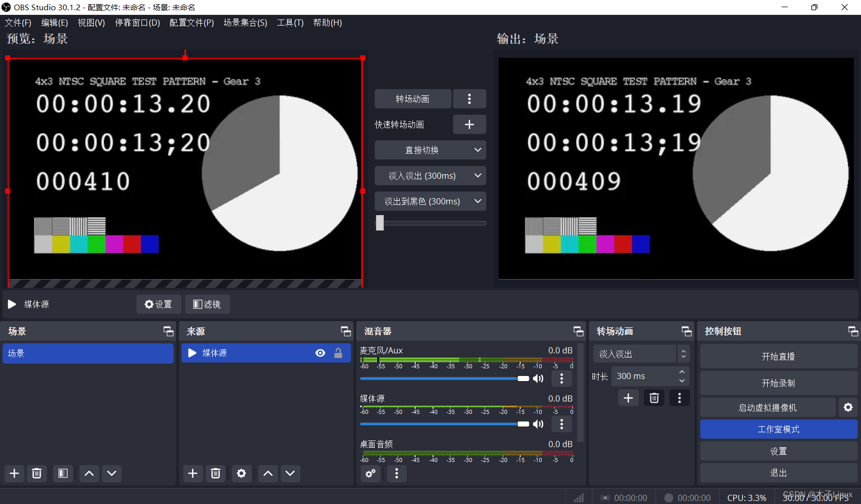This screenshot has width=861, height=504.
Task: Decrease transition duration with down stepper
Action: click(x=682, y=381)
